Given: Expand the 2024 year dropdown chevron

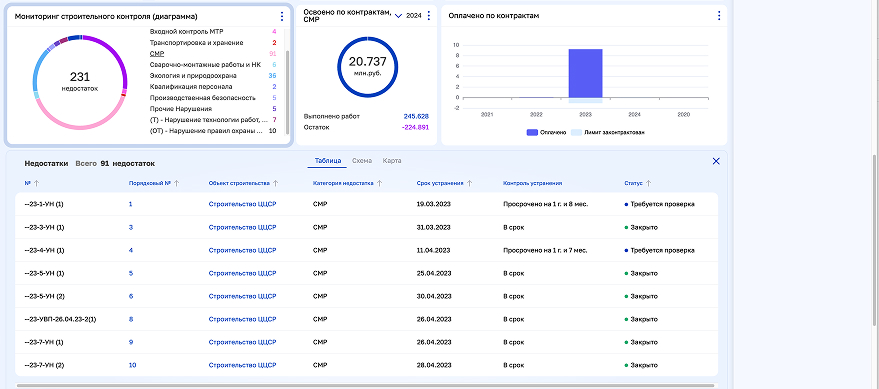Looking at the screenshot, I should [x=399, y=16].
